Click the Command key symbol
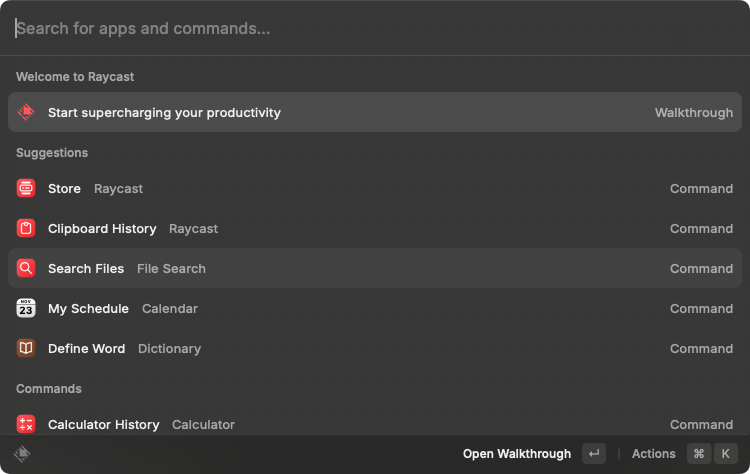The width and height of the screenshot is (750, 474). pos(699,453)
